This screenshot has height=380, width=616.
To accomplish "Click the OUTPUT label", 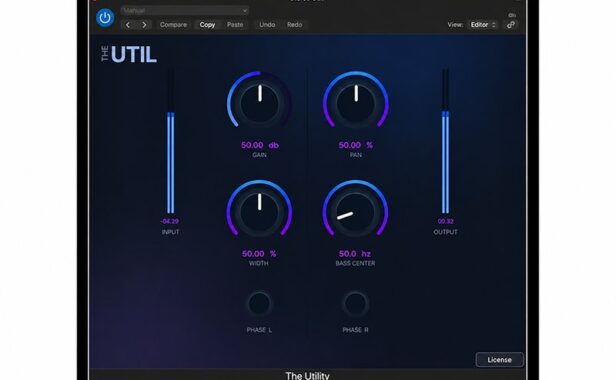I will (446, 232).
